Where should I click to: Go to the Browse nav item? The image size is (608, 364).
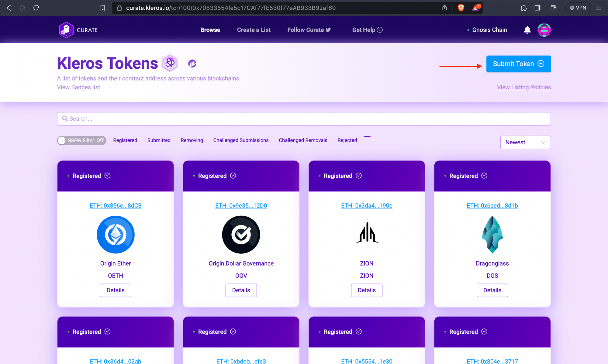click(210, 30)
